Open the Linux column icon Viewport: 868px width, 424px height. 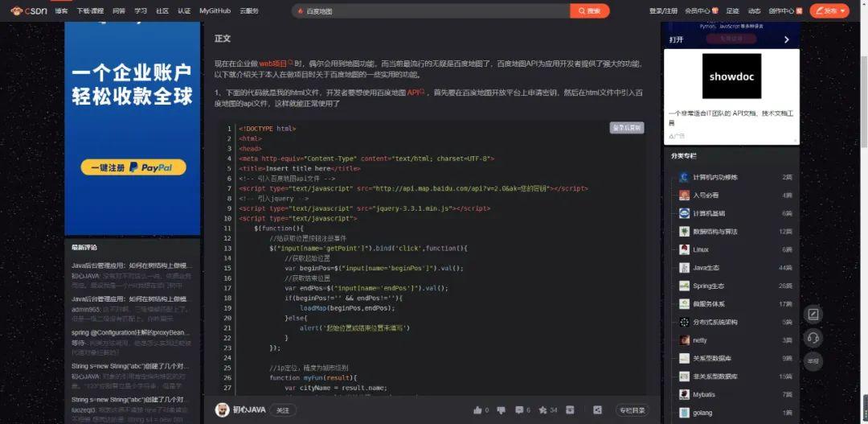coord(684,249)
